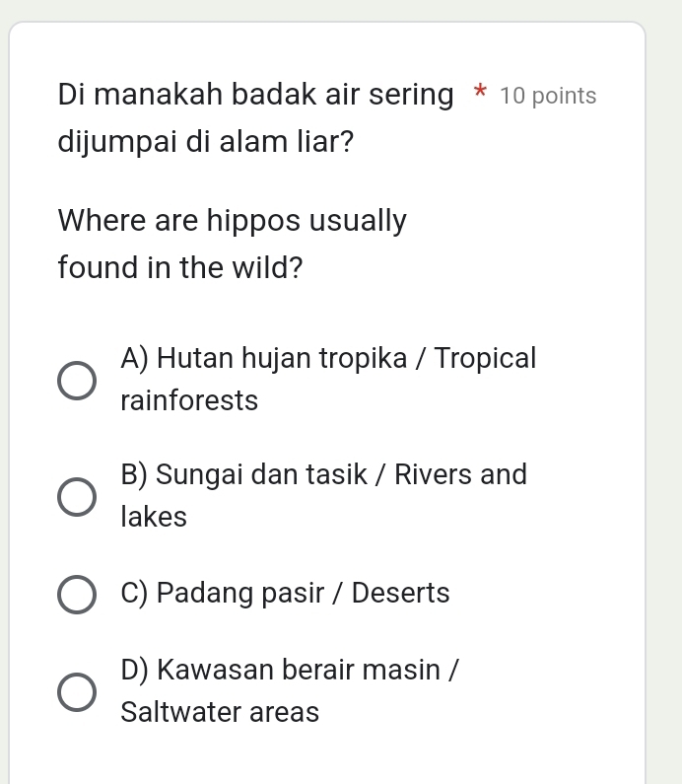Select the Deserts option radio button
682x784 pixels.
pyautogui.click(x=76, y=595)
